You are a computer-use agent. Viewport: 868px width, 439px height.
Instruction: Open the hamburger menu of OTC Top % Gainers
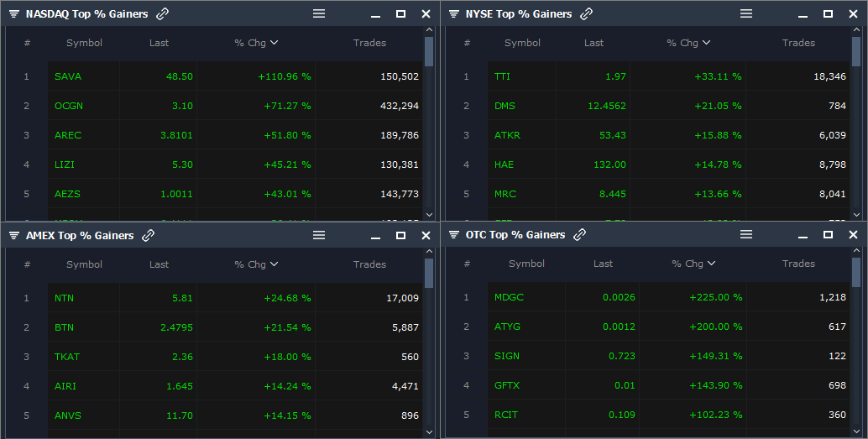point(746,234)
